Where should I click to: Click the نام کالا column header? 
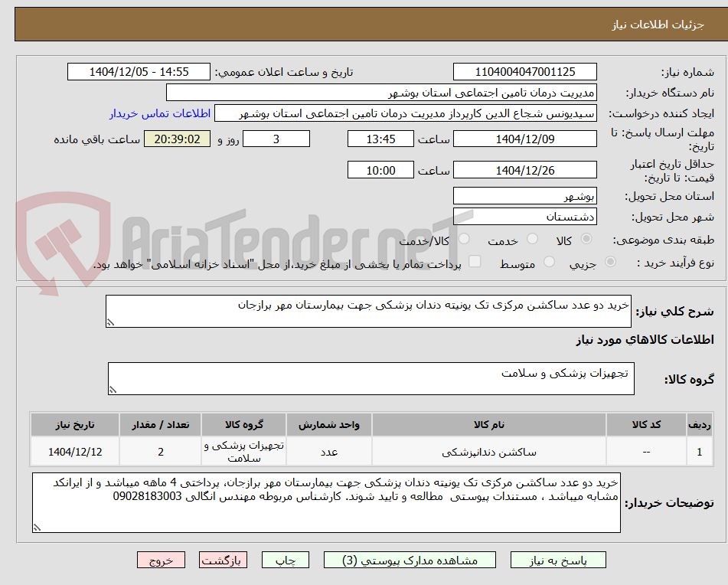(489, 425)
